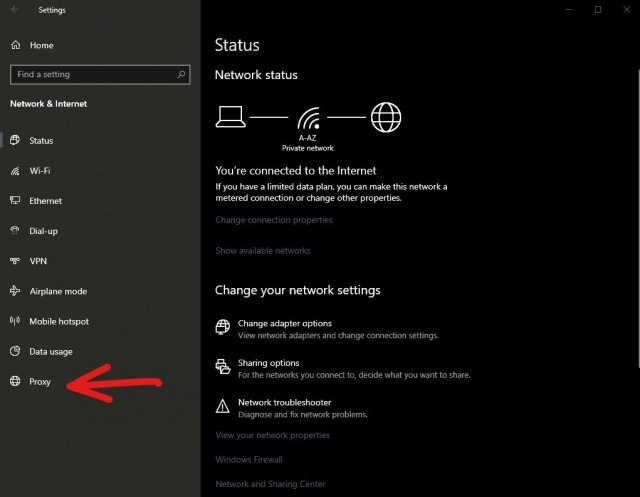Open Dial-up via its phone icon
This screenshot has height=497, width=640.
tap(15, 231)
